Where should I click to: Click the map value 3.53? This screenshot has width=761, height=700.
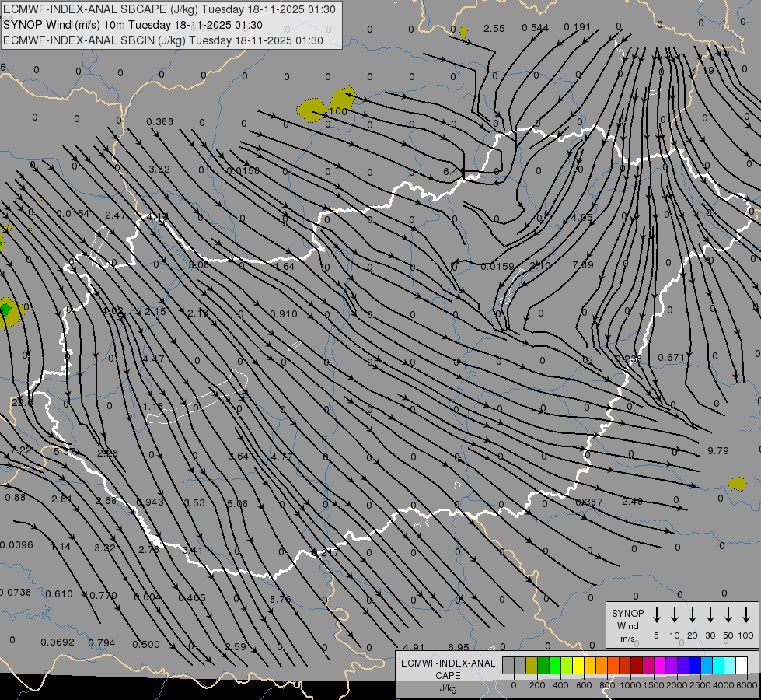pos(194,502)
